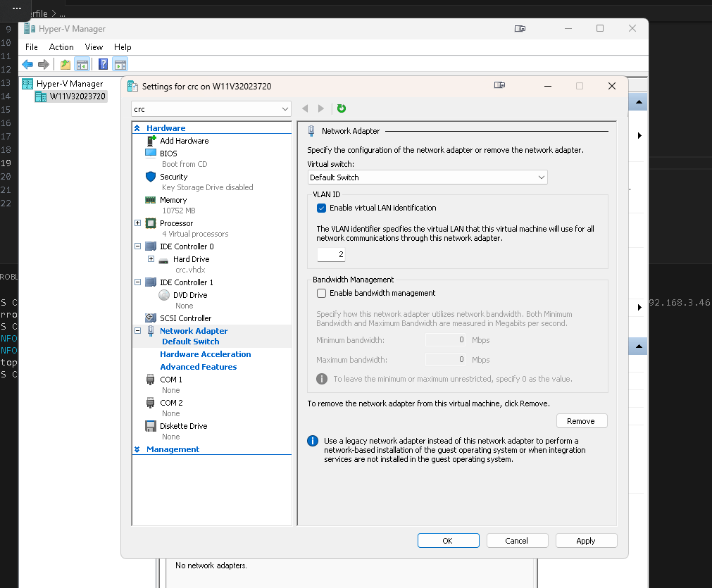712x588 pixels.
Task: Select Network Adapter in the tree
Action: pos(194,331)
